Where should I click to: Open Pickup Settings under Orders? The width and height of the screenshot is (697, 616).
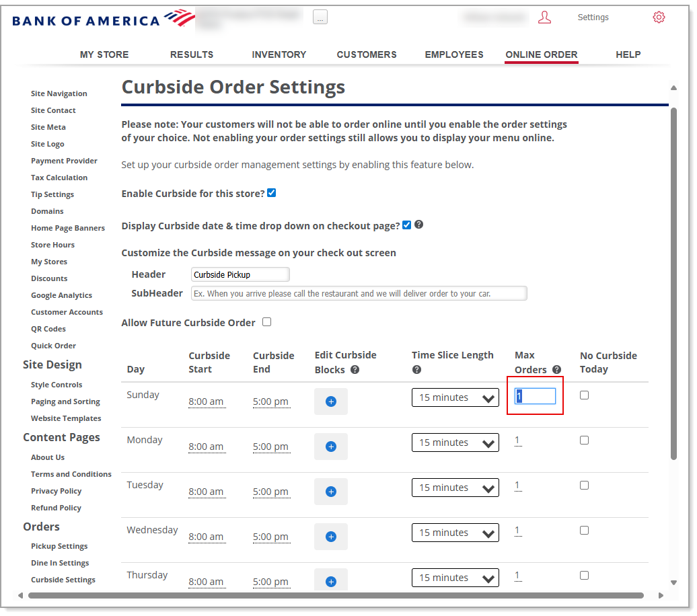[59, 546]
